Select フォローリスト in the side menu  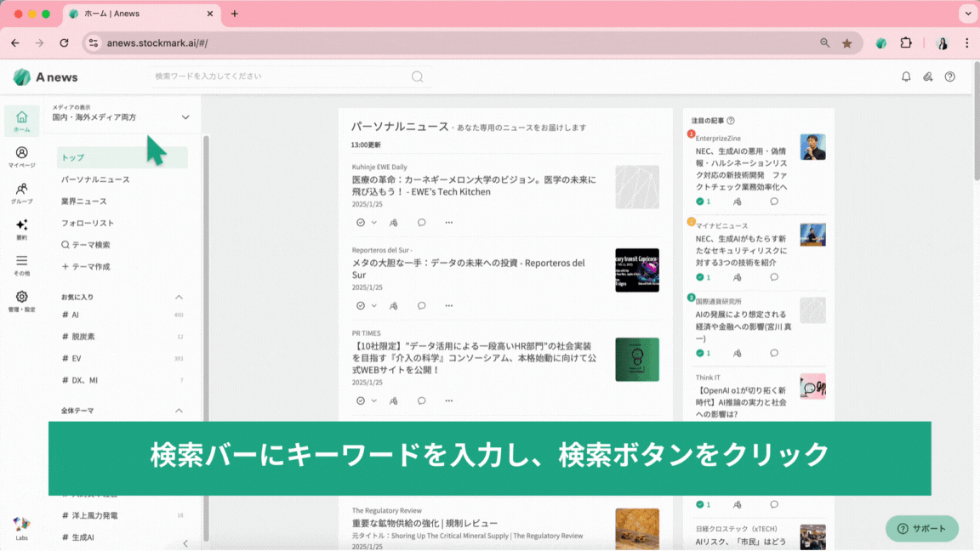88,223
